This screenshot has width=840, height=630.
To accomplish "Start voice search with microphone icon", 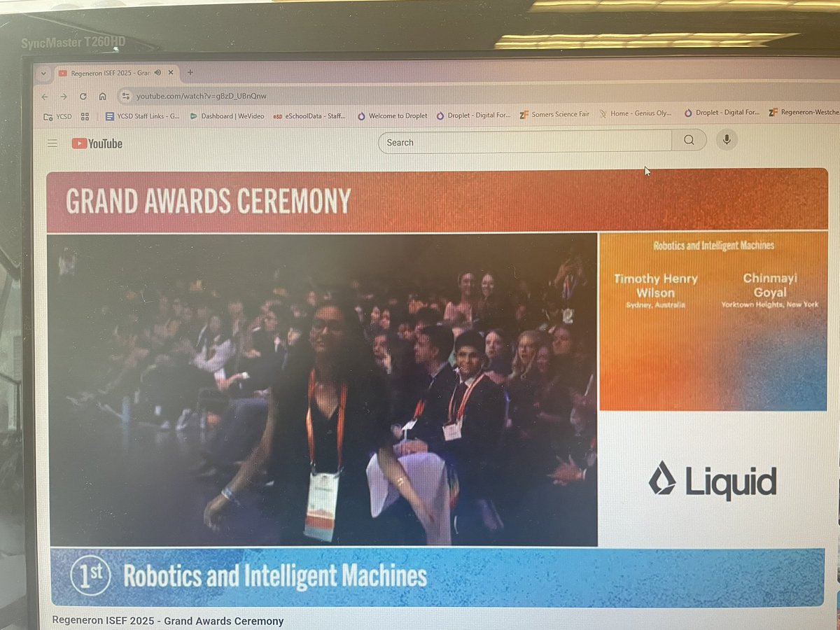I will click(727, 140).
